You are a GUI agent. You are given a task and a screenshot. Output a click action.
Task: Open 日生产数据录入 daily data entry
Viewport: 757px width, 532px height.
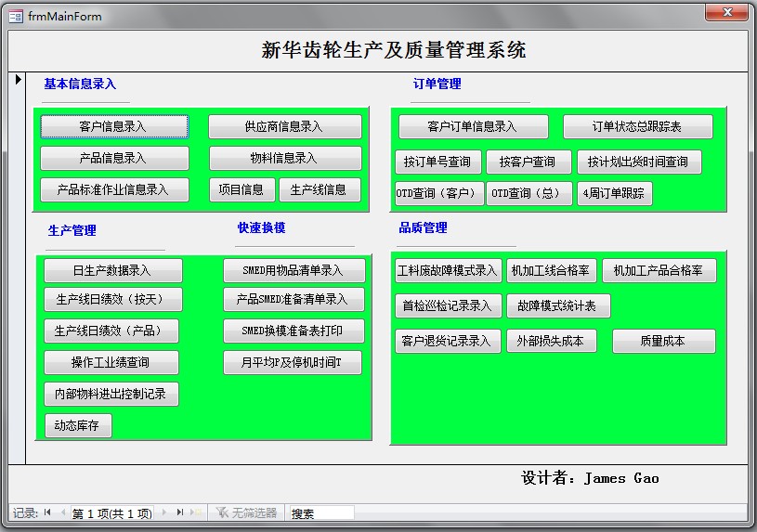click(113, 270)
